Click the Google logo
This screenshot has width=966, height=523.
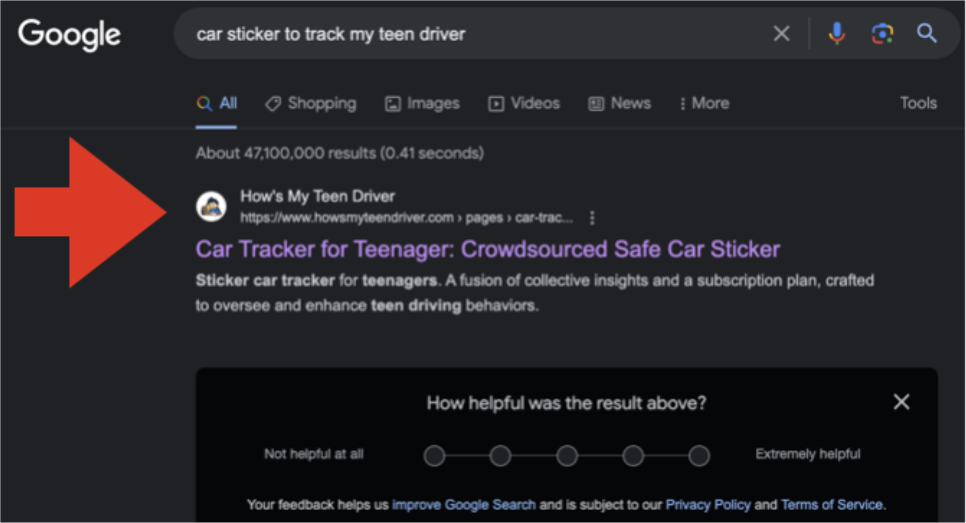click(x=69, y=35)
